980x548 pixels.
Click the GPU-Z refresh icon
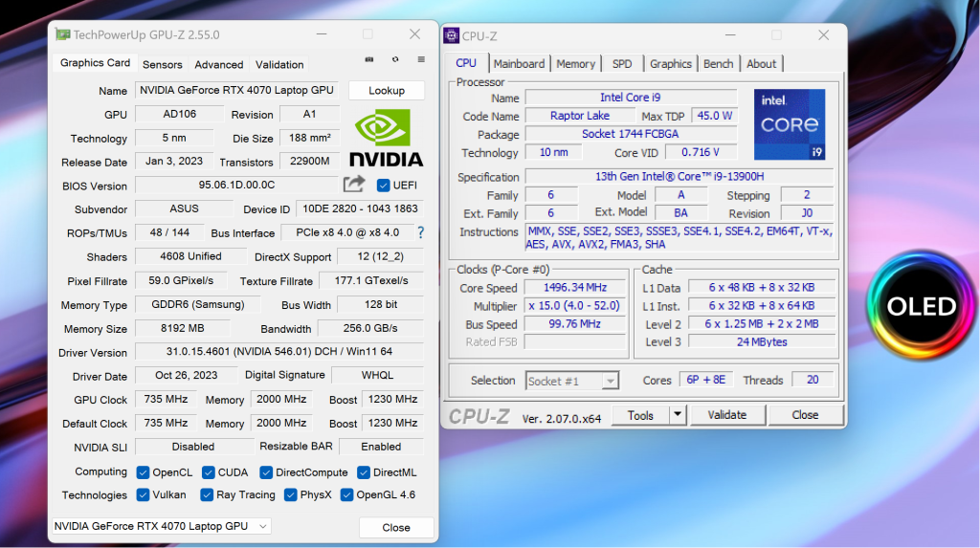[x=395, y=59]
